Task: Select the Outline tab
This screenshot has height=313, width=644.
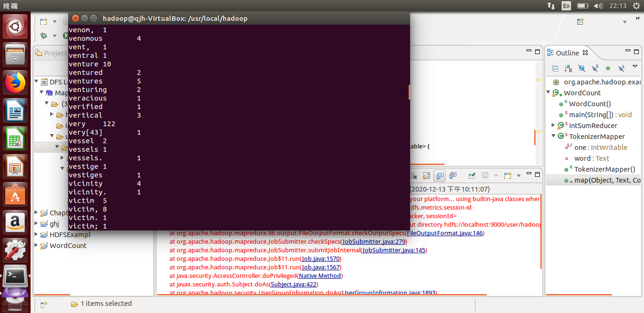Action: 567,53
